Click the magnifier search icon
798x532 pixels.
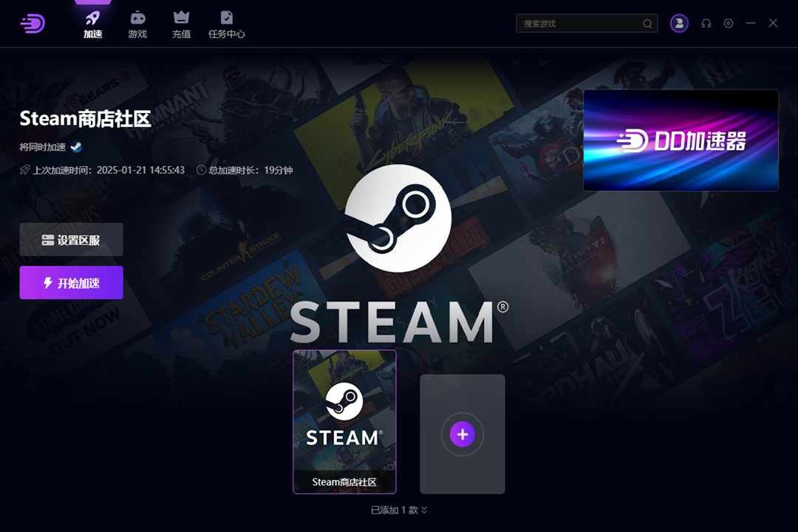coord(647,24)
